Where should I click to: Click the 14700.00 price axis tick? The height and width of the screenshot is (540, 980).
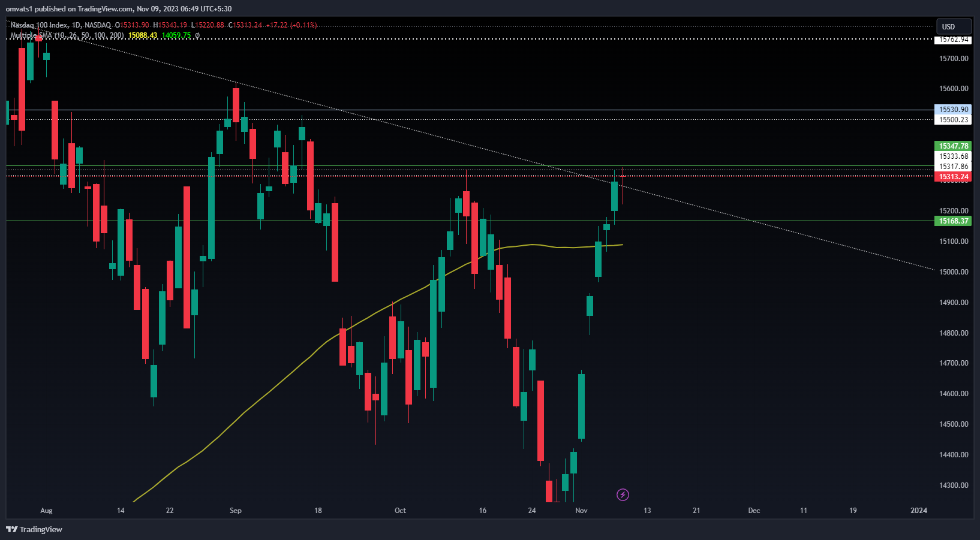(x=954, y=363)
